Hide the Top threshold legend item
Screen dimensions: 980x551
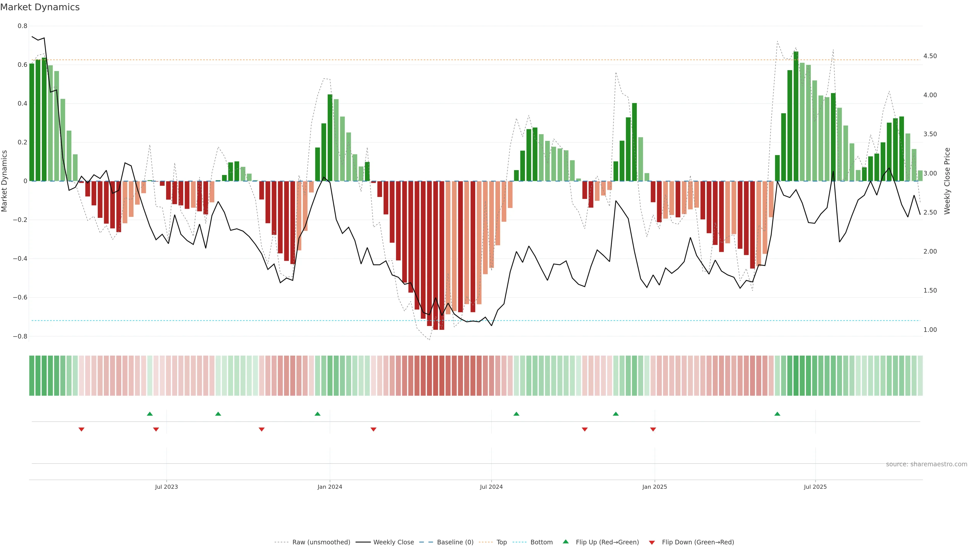(501, 542)
